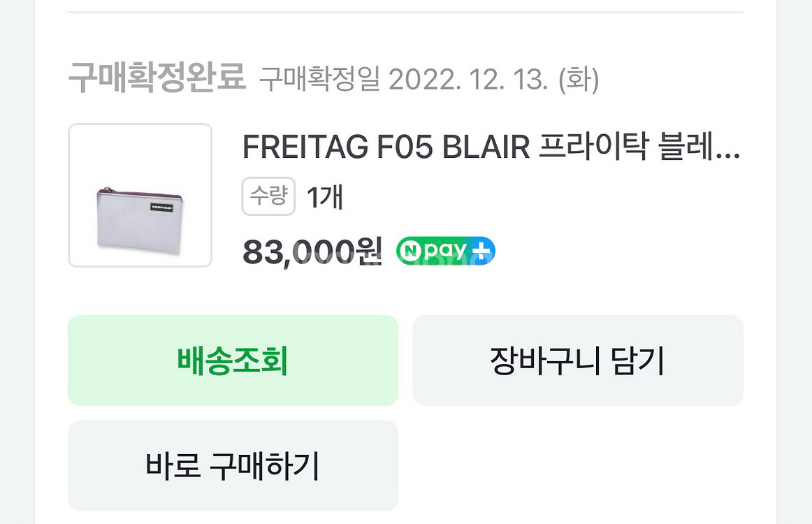Click the plus symbol on Npay badge
Viewport: 812px width, 524px height.
481,251
